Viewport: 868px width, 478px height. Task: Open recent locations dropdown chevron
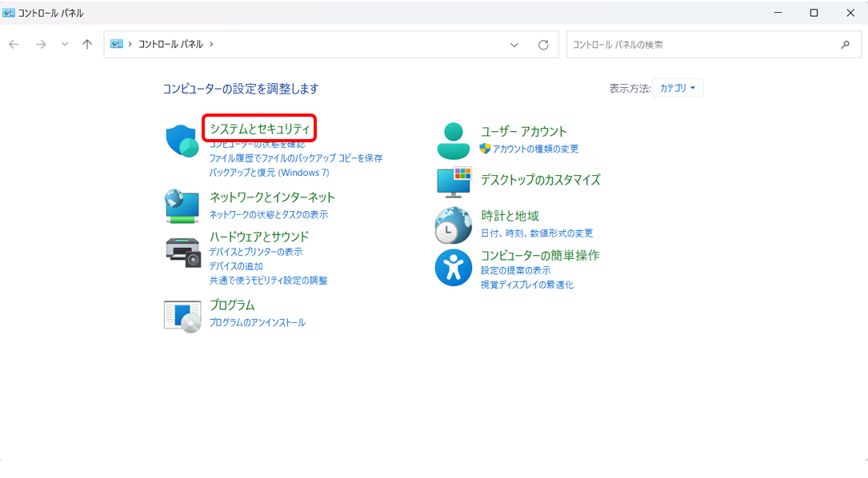pos(65,44)
